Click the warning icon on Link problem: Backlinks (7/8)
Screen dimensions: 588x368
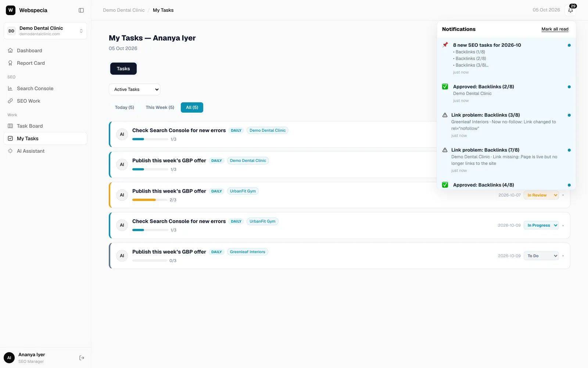click(x=445, y=150)
